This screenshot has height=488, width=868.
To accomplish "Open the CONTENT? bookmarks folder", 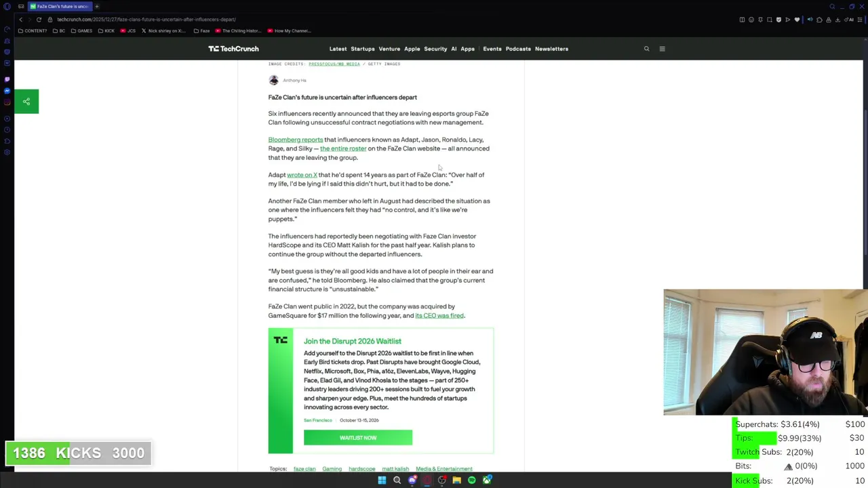I will tap(33, 30).
